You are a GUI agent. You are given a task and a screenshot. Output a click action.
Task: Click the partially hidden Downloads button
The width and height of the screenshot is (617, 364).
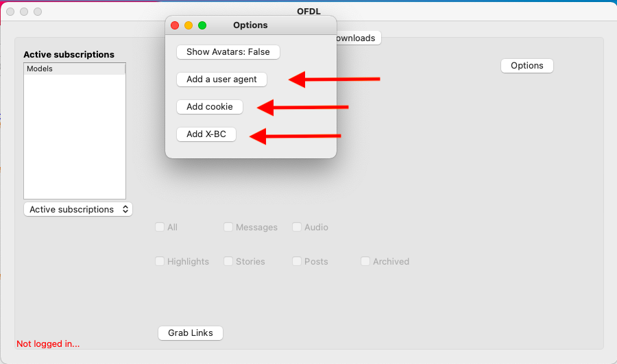[358, 38]
